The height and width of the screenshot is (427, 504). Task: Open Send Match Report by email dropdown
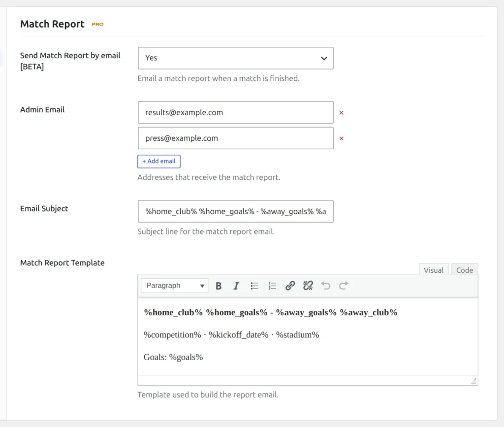pyautogui.click(x=236, y=58)
